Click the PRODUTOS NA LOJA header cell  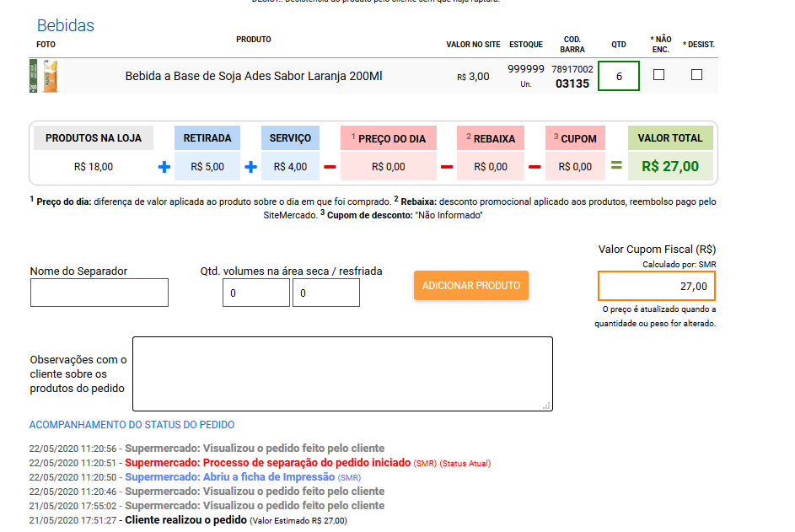coord(94,138)
